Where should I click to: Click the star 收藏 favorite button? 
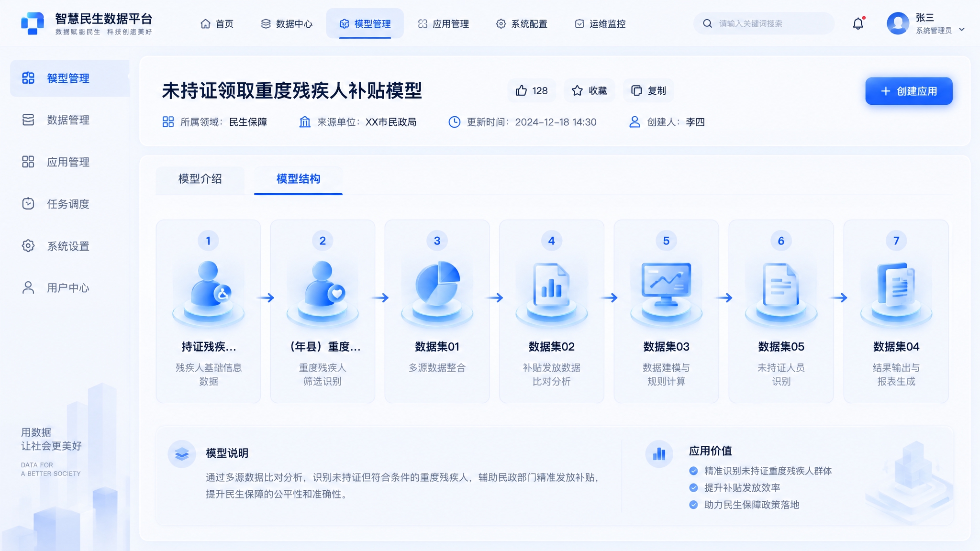click(x=590, y=91)
